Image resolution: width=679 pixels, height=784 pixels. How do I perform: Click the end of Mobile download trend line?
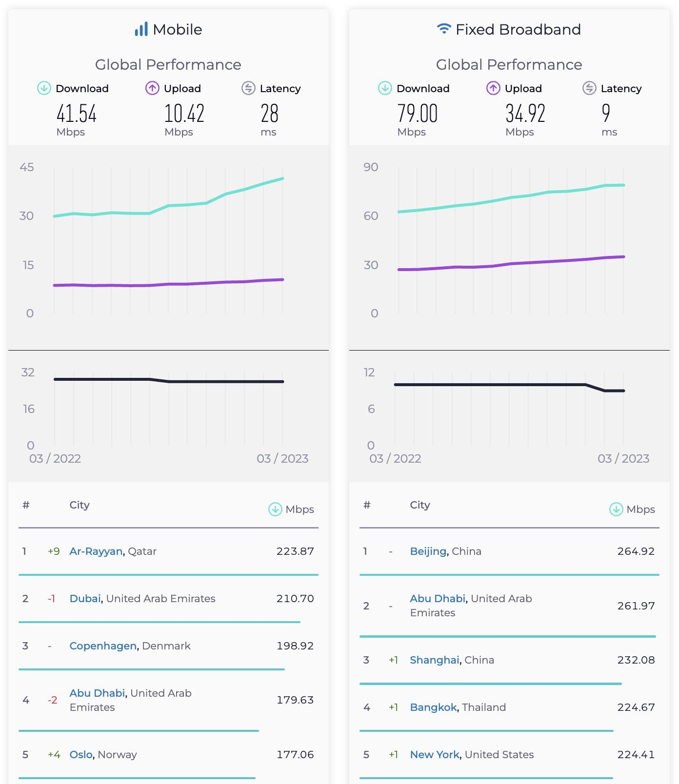pyautogui.click(x=283, y=179)
